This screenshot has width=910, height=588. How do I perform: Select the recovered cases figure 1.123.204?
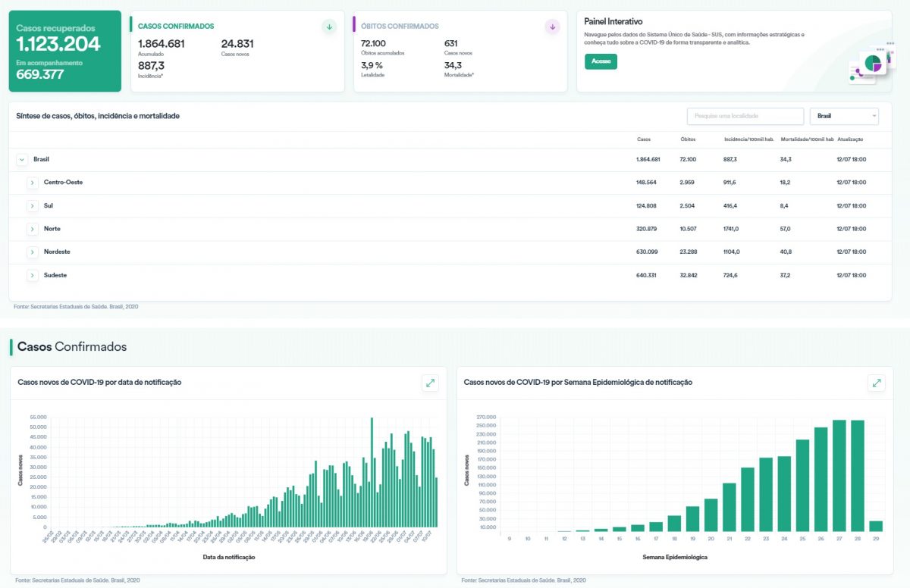[x=58, y=44]
